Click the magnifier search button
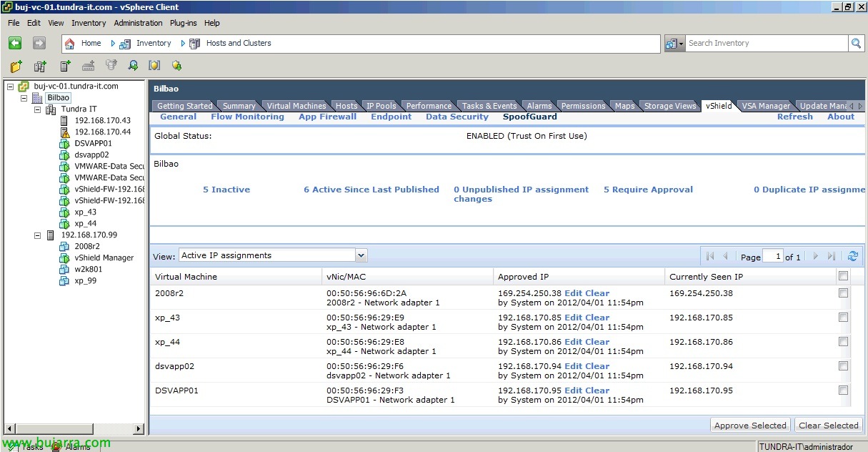This screenshot has height=452, width=868. (x=857, y=44)
